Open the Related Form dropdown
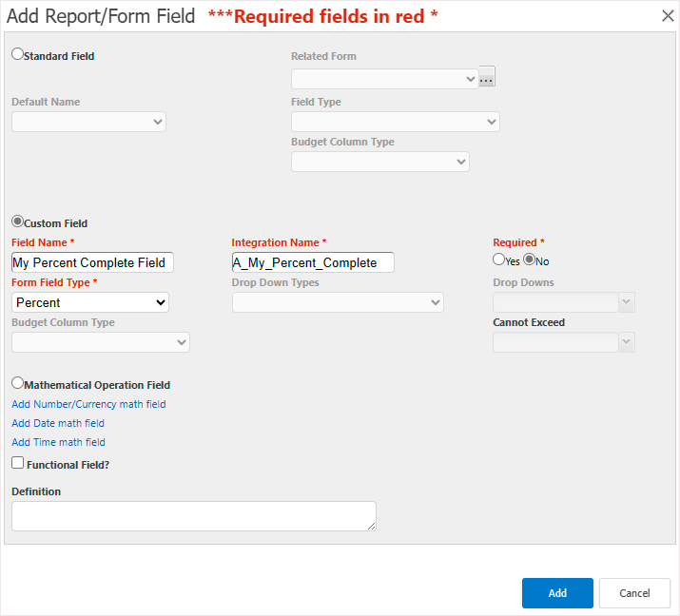 [x=385, y=79]
